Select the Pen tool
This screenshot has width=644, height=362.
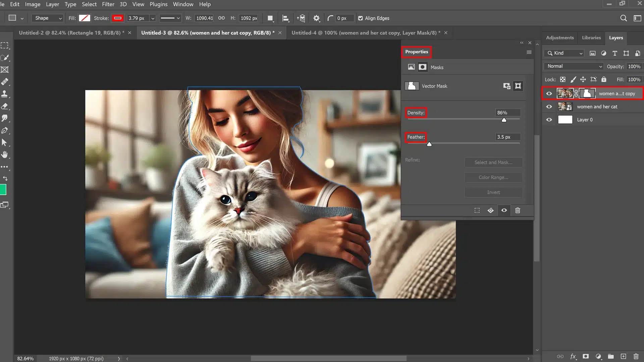click(5, 130)
